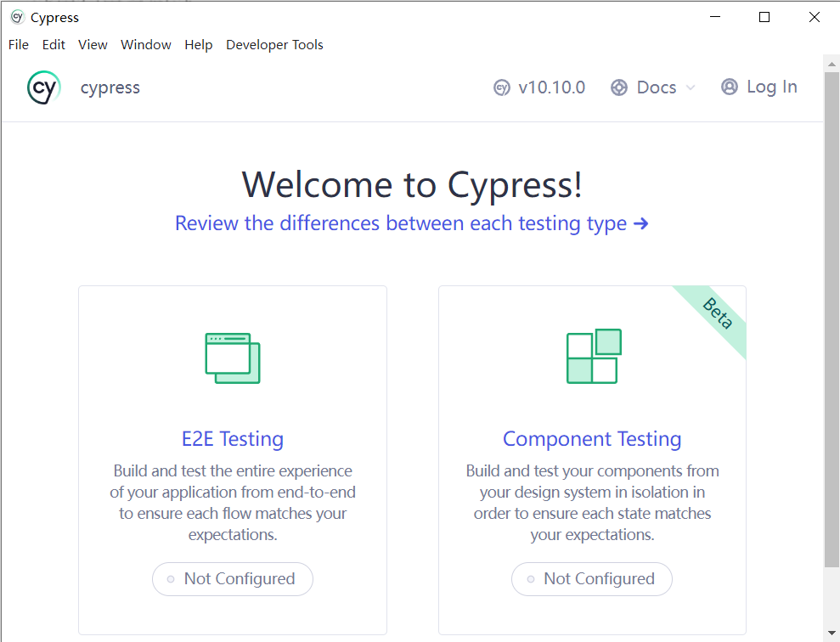The width and height of the screenshot is (840, 642).
Task: Open the Developer Tools menu
Action: (x=274, y=44)
